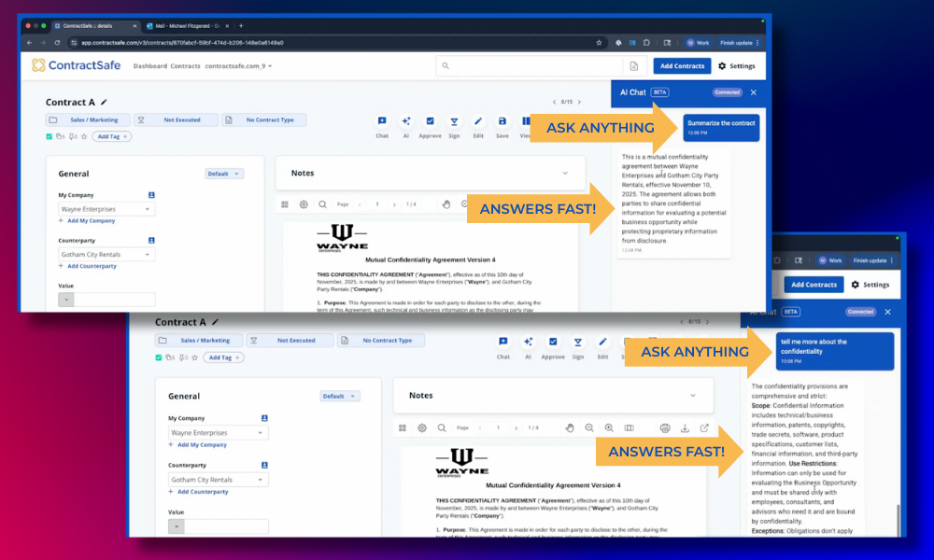Expand the Notes section in the lower window
This screenshot has height=560, width=934.
point(693,396)
